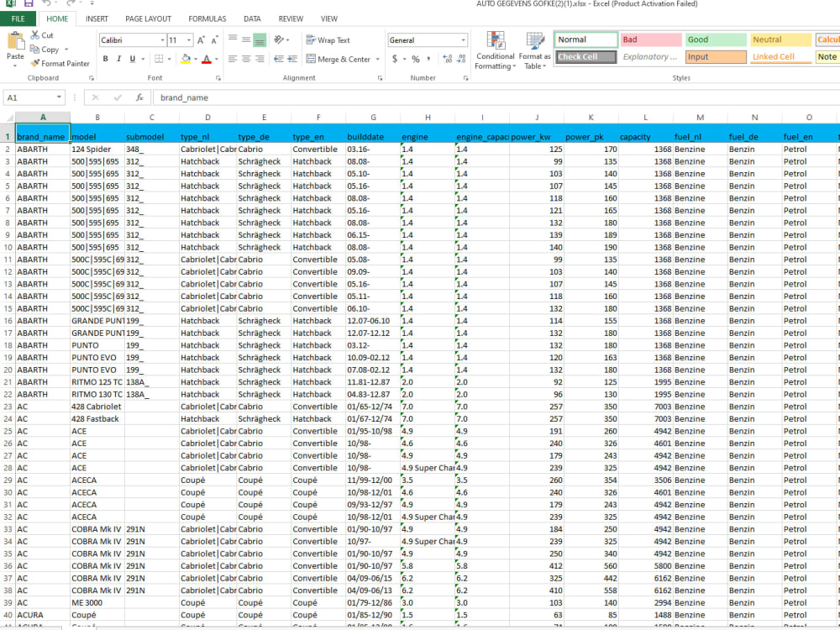Viewport: 840px width, 630px height.
Task: Switch to the FORMULAS tab
Action: (207, 18)
